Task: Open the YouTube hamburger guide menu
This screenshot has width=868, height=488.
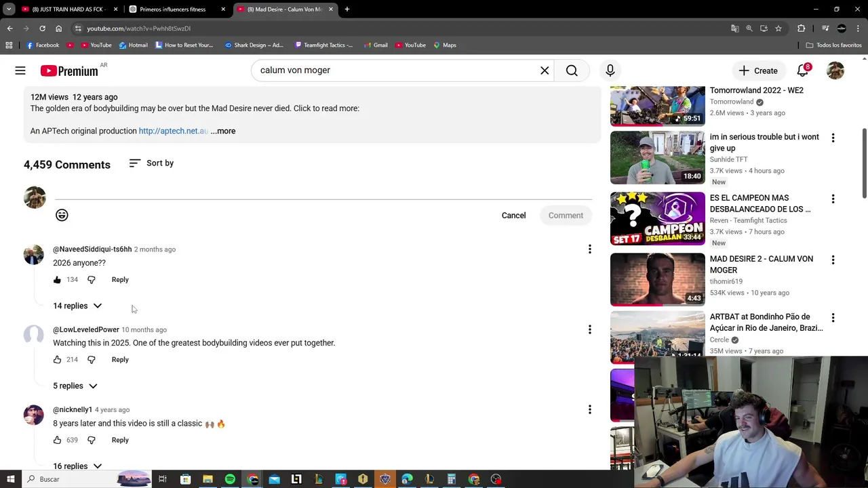Action: coord(20,70)
